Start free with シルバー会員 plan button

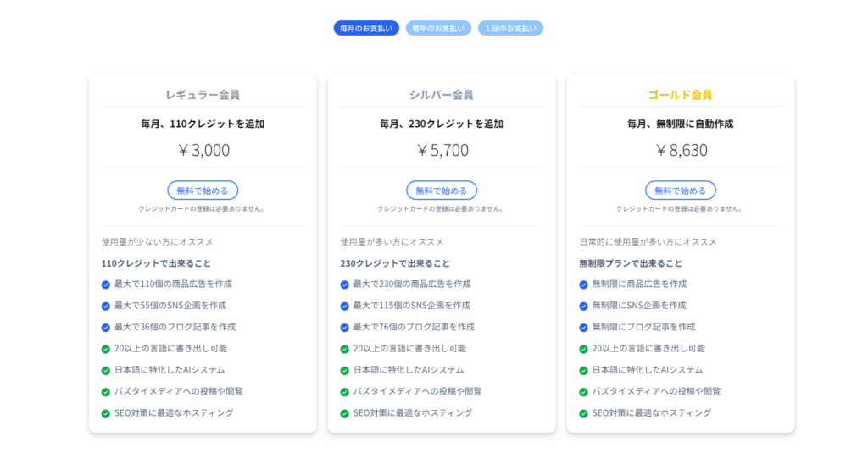pyautogui.click(x=442, y=191)
